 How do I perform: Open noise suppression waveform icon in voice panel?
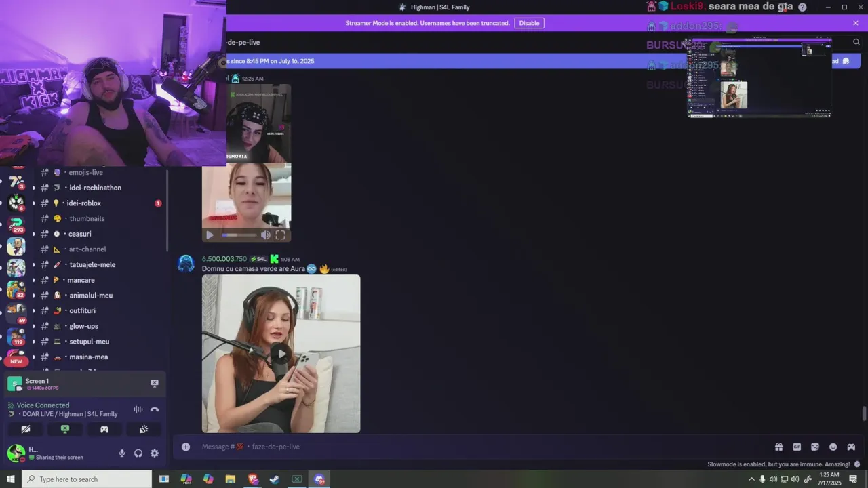coord(138,409)
